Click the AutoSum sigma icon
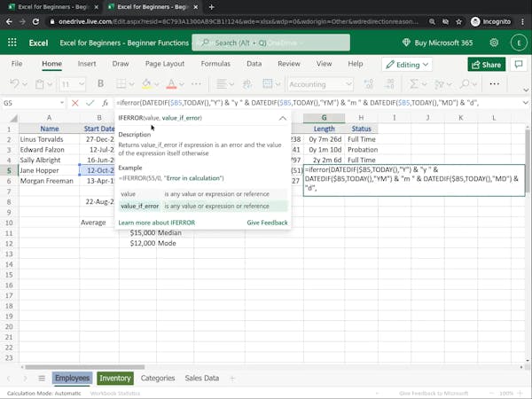 click(x=413, y=84)
